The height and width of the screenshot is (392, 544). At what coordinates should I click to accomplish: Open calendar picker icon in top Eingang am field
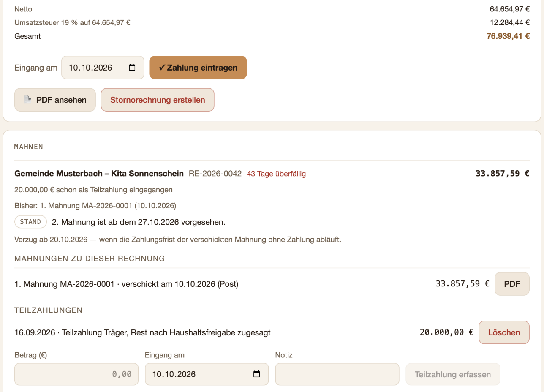[132, 68]
